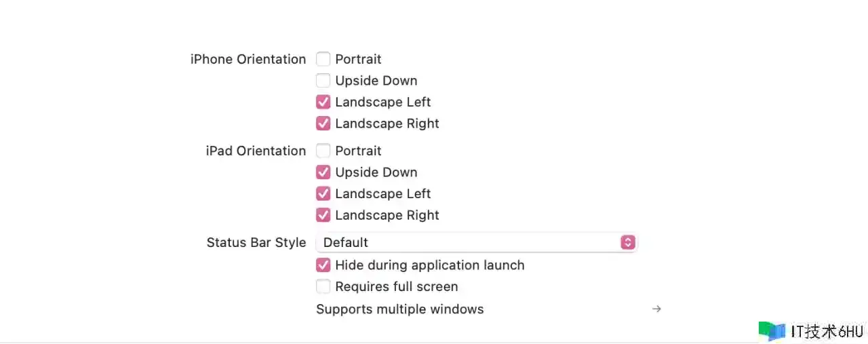Open Supports multiple windows text link

click(400, 309)
